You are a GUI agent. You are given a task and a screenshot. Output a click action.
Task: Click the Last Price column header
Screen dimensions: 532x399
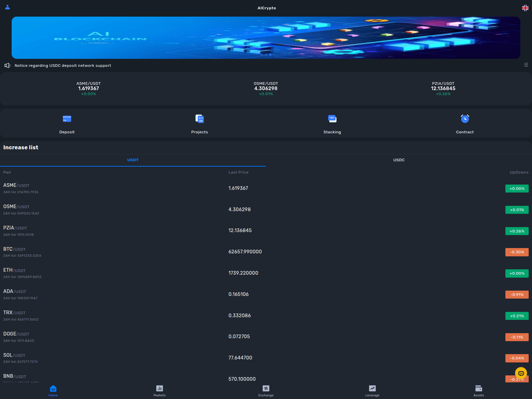tap(238, 172)
